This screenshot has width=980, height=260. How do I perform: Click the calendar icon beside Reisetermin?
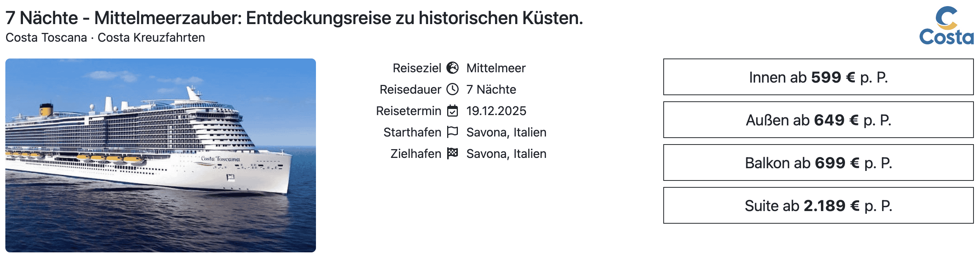point(453,111)
